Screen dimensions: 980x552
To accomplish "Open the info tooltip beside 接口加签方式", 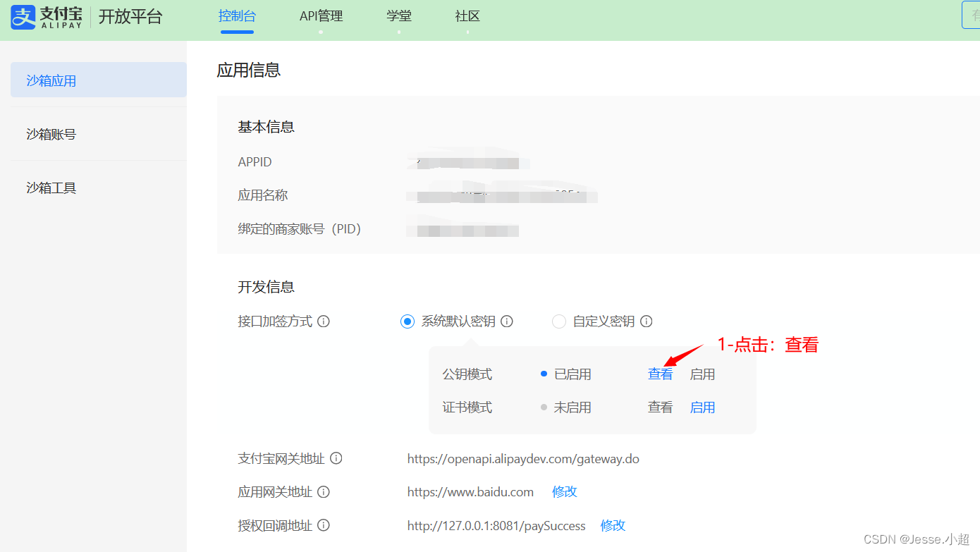I will (x=324, y=321).
